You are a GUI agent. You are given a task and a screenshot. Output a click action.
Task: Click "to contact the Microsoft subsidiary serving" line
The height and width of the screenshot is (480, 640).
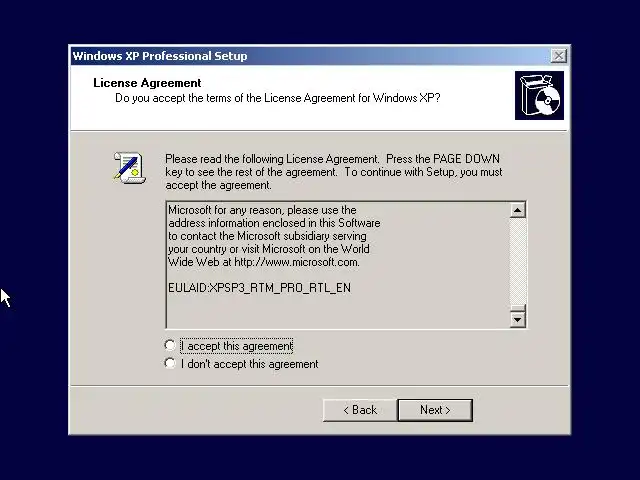click(x=267, y=236)
